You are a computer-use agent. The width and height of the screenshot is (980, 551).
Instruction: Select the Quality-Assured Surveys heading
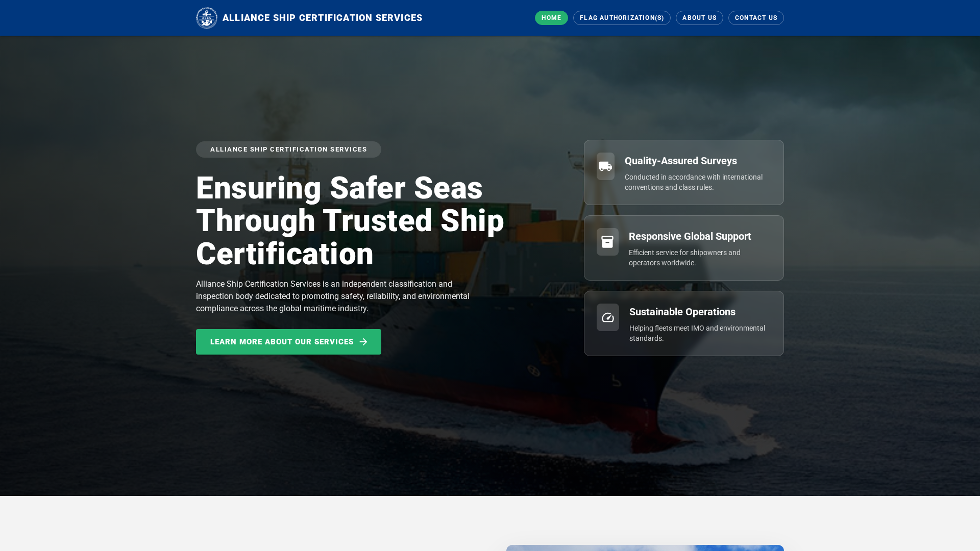tap(681, 161)
